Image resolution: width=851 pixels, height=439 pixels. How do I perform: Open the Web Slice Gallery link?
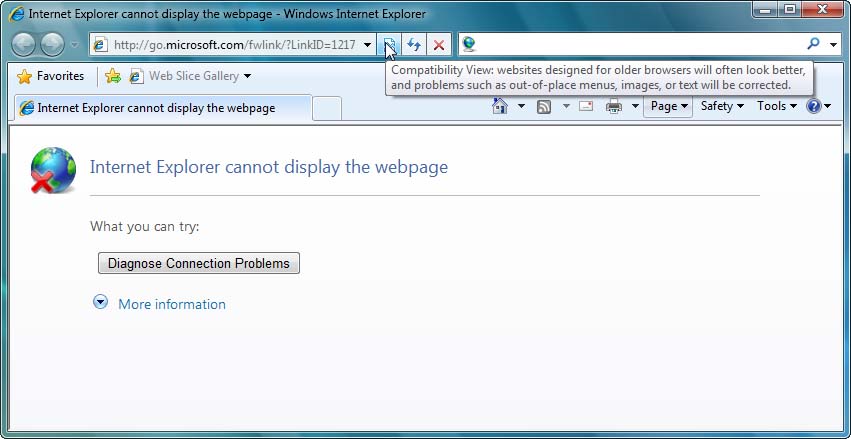tap(184, 76)
